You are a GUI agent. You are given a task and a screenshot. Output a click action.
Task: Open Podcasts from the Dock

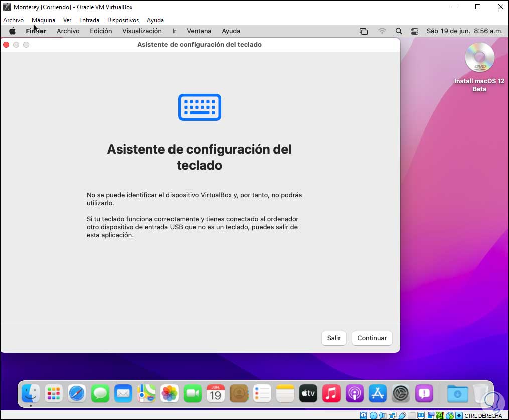coord(355,393)
